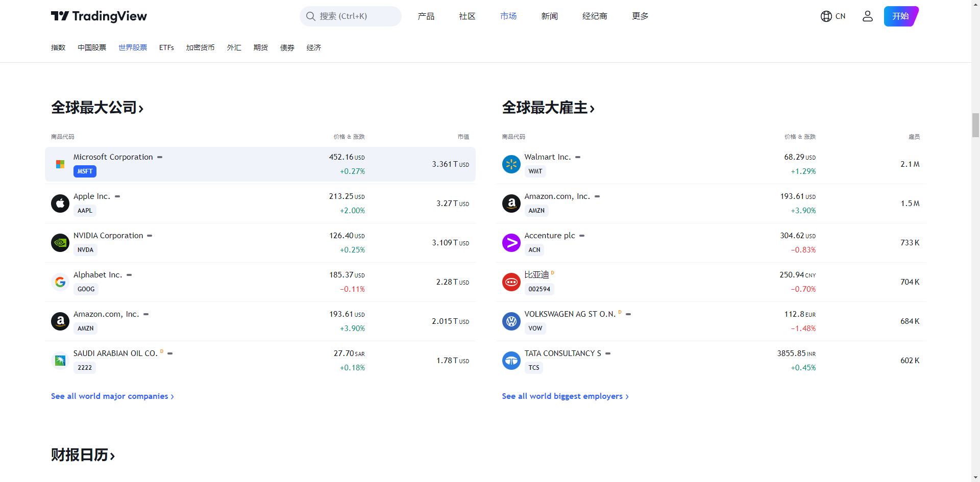The width and height of the screenshot is (980, 482).
Task: Switch to the 经济 tab
Action: pyautogui.click(x=314, y=47)
